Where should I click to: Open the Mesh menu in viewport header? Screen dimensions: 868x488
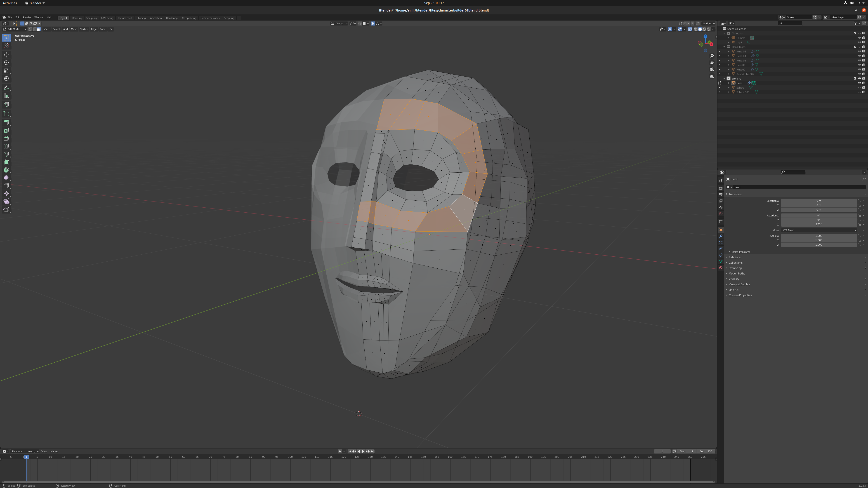(x=74, y=29)
